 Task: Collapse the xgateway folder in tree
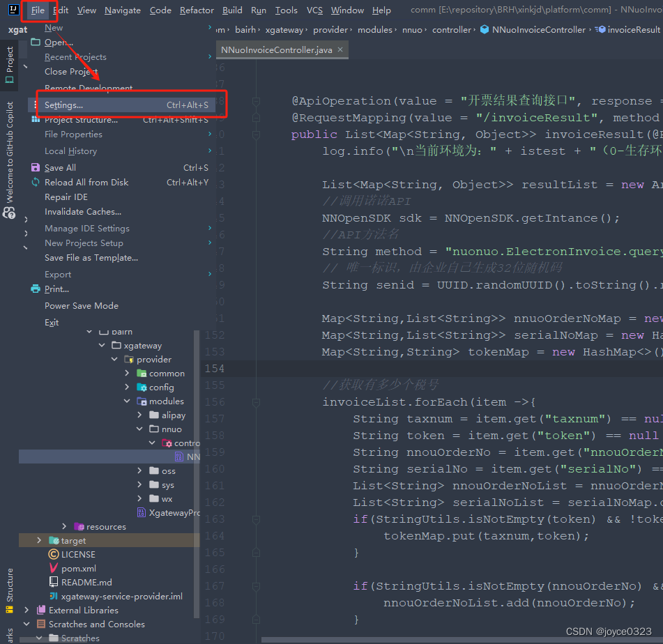point(102,346)
